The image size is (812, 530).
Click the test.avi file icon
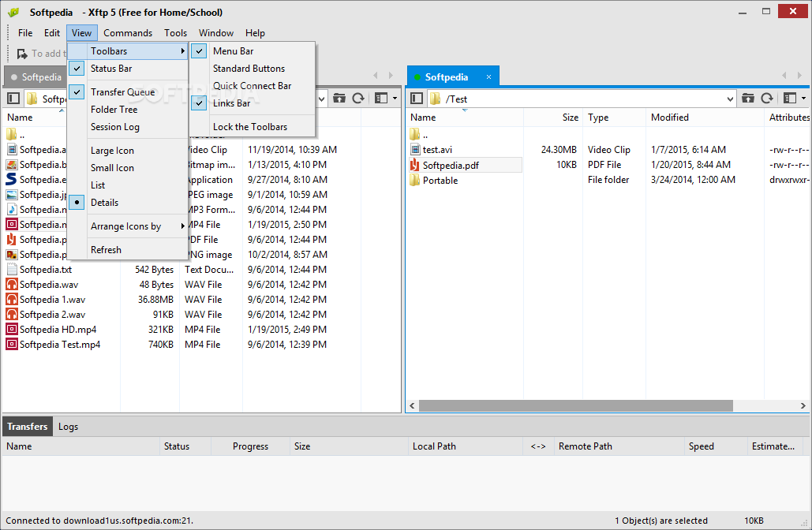click(x=415, y=150)
